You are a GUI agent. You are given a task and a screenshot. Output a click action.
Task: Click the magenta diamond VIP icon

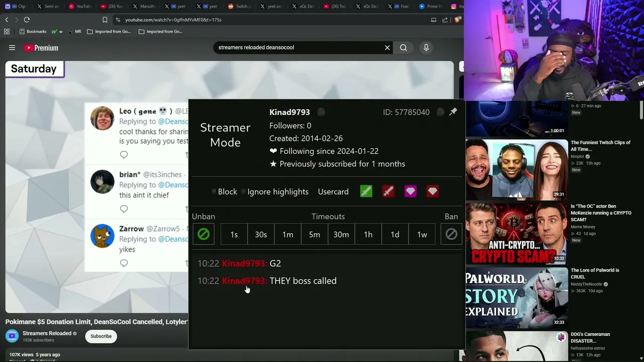[x=411, y=192]
